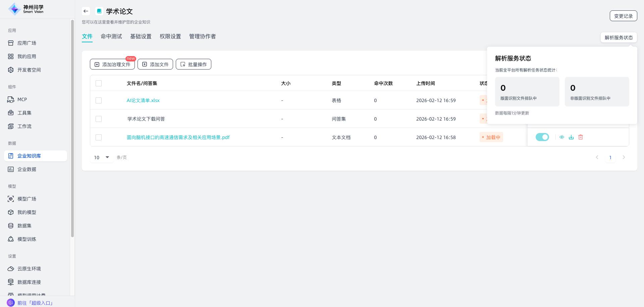Check the box for AI论文清单.xlsx
The image size is (644, 307).
coord(99,100)
